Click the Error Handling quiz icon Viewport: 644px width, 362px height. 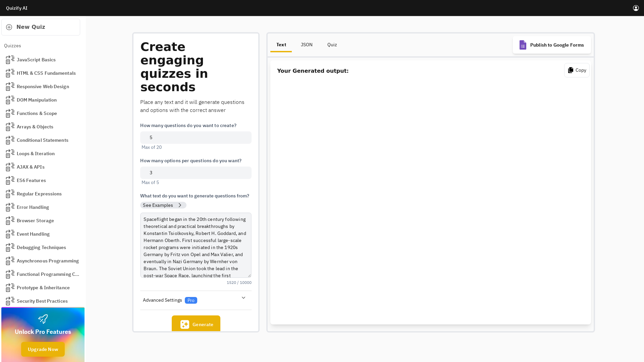coord(10,207)
